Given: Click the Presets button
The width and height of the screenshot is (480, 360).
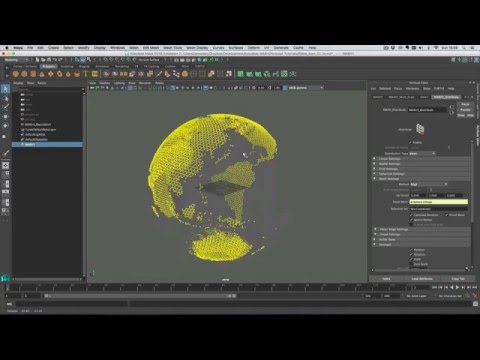Looking at the screenshot, I should click(x=465, y=110).
